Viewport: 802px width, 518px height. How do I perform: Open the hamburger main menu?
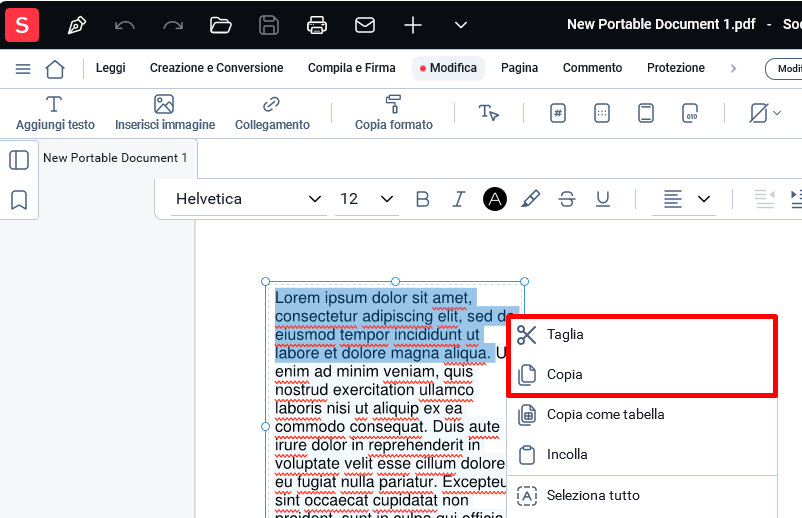click(x=23, y=69)
